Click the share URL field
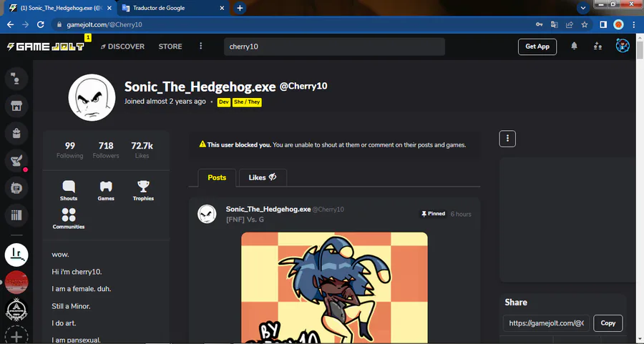Viewport: 644px width, 344px height. [546, 323]
